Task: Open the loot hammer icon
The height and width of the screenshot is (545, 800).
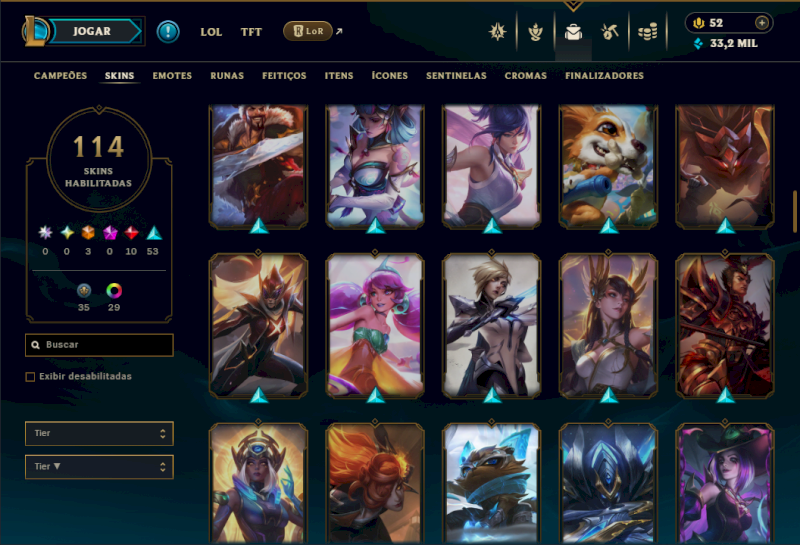Action: click(x=610, y=32)
